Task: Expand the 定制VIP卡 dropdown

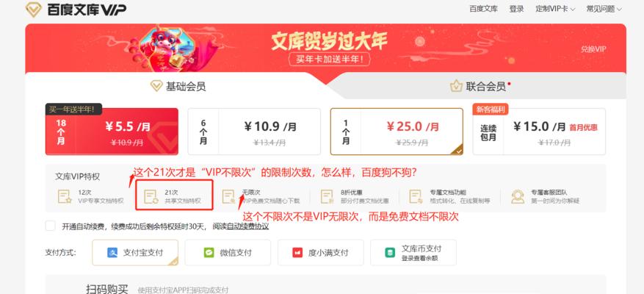Action: [x=555, y=9]
